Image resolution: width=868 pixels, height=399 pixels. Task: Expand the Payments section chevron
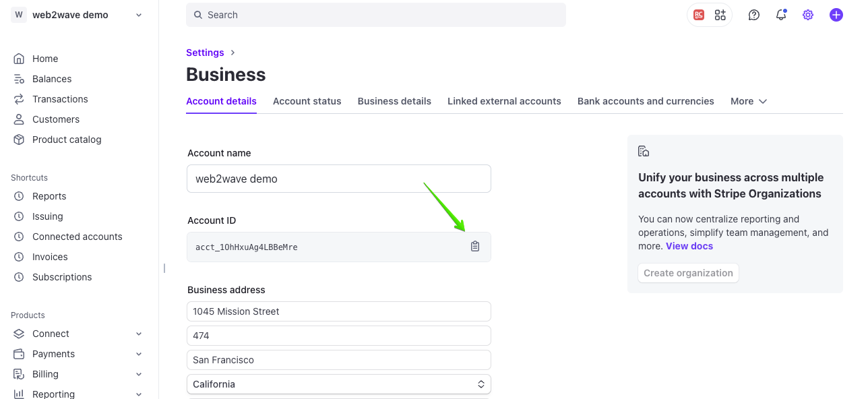(x=139, y=354)
